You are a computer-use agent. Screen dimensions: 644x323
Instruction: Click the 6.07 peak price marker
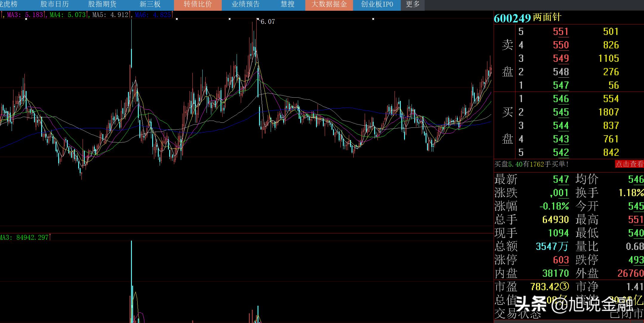tap(267, 22)
